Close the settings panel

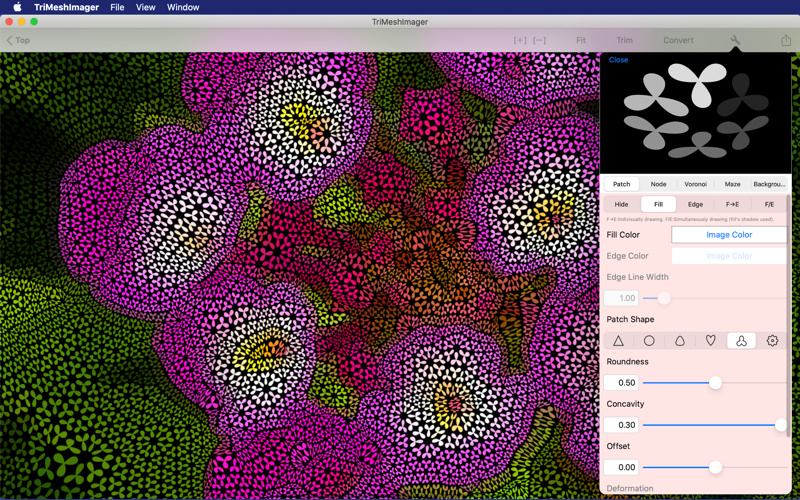click(618, 60)
